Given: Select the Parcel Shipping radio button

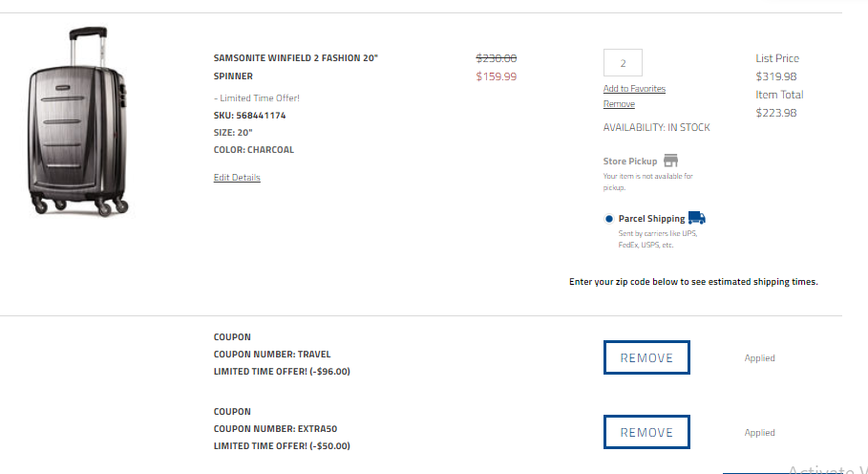Looking at the screenshot, I should point(609,219).
